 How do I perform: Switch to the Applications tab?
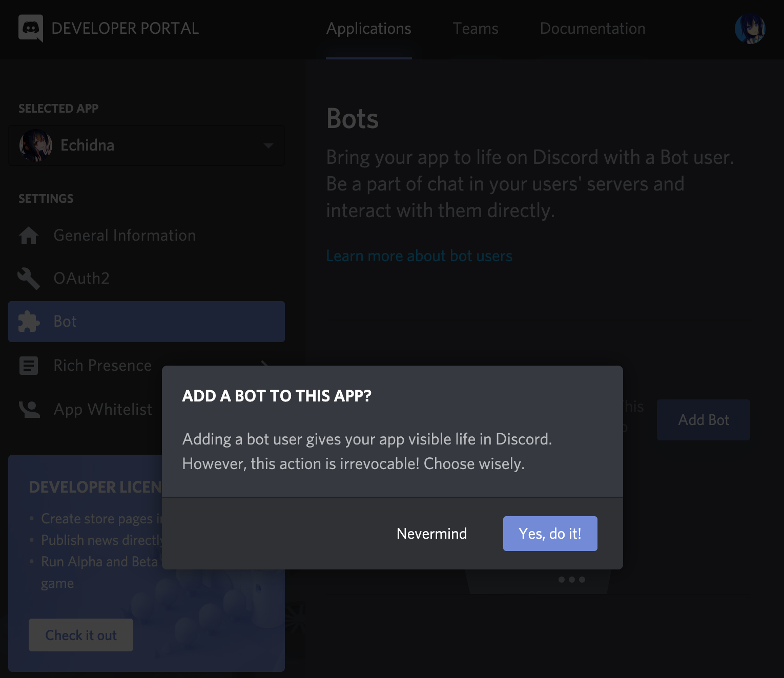click(x=369, y=29)
